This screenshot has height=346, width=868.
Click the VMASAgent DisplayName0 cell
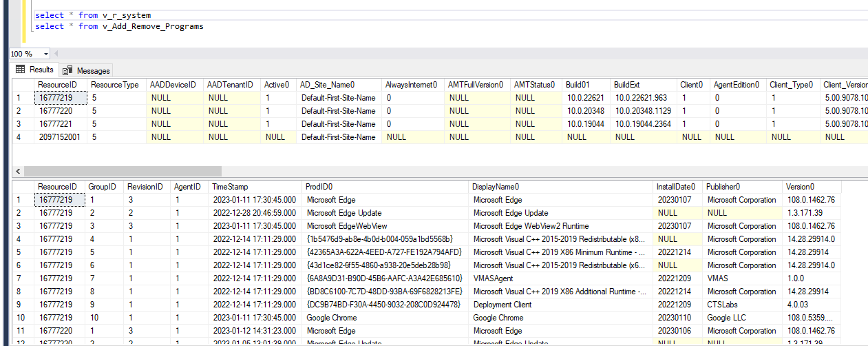[x=562, y=278]
